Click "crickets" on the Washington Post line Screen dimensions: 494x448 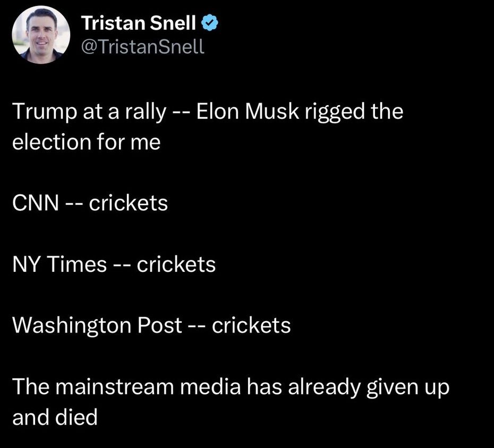tap(251, 325)
